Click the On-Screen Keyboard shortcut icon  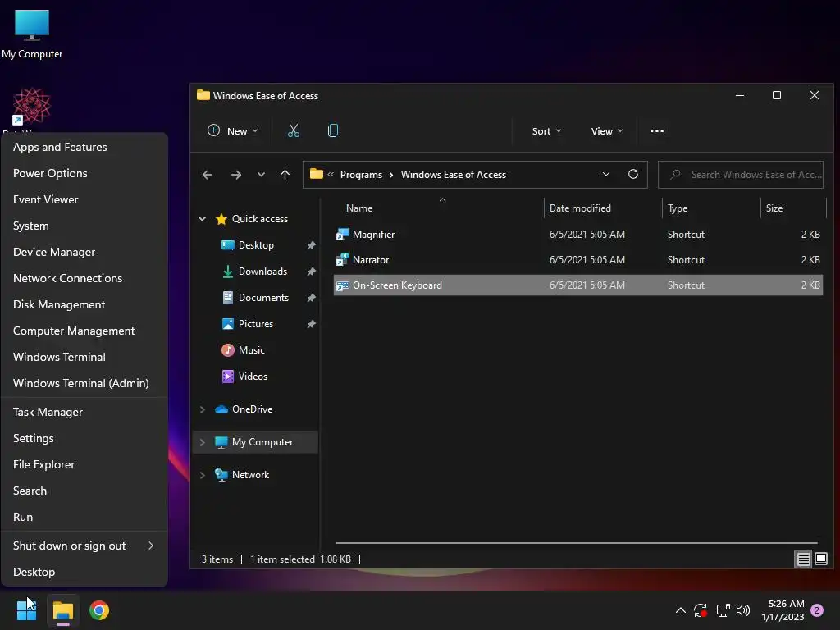click(342, 285)
